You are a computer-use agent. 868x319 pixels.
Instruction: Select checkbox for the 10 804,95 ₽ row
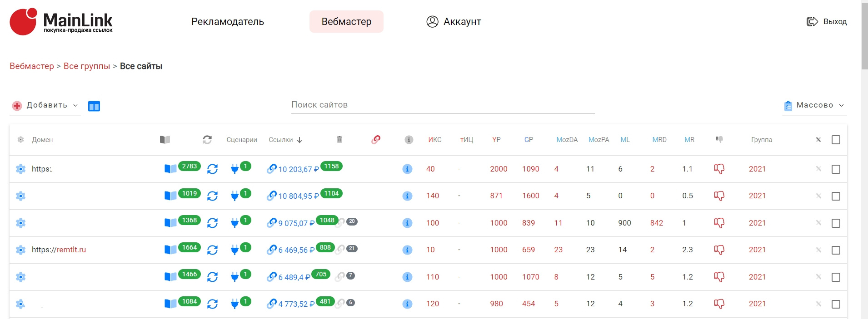[836, 196]
